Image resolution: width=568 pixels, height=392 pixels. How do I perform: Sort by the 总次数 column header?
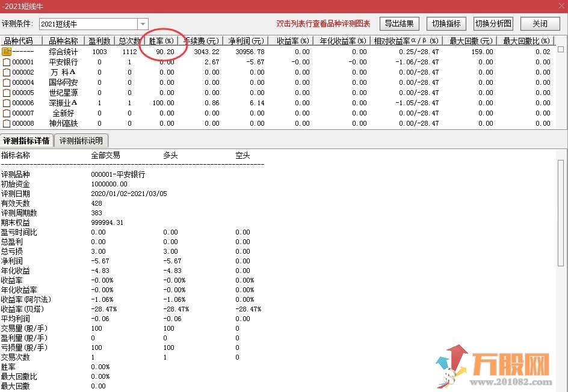coord(129,41)
